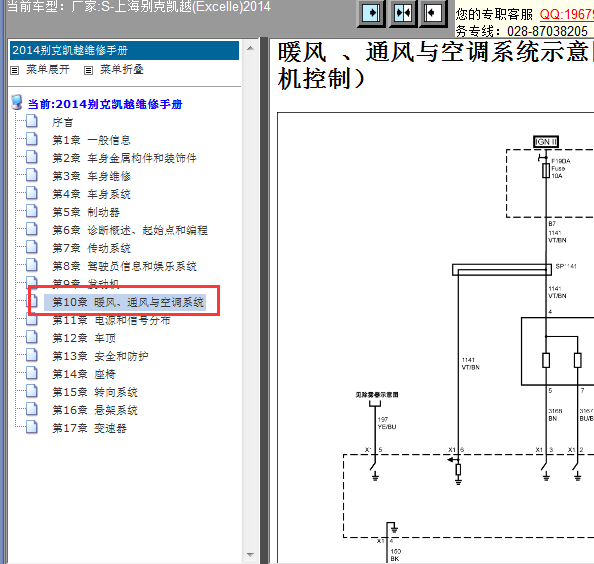The width and height of the screenshot is (594, 564).
Task: Open 第11章 电源和信号分布
Action: pyautogui.click(x=111, y=320)
